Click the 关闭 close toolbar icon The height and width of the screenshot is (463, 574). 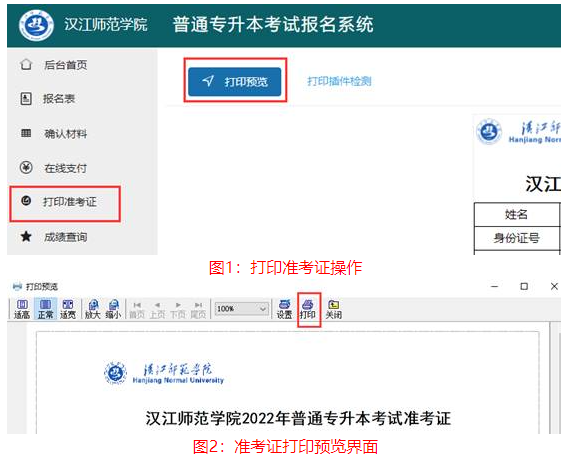coord(333,309)
